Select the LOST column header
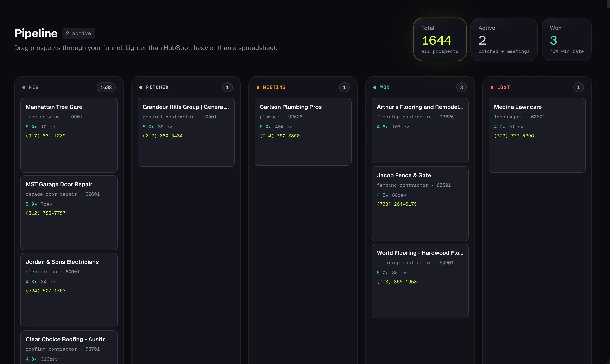610x364 pixels. [x=503, y=87]
